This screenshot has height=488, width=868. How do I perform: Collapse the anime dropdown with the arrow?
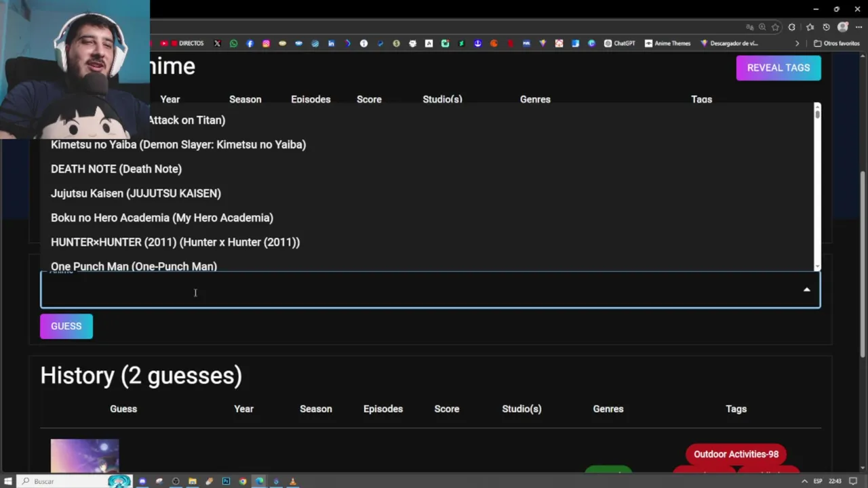806,290
